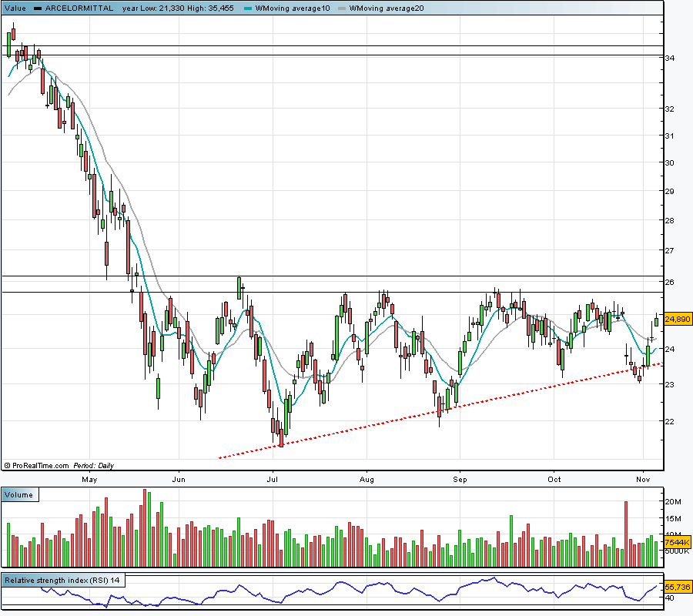Screen dimensions: 693x616
Task: Click the May label on time axis
Action: pyautogui.click(x=89, y=480)
